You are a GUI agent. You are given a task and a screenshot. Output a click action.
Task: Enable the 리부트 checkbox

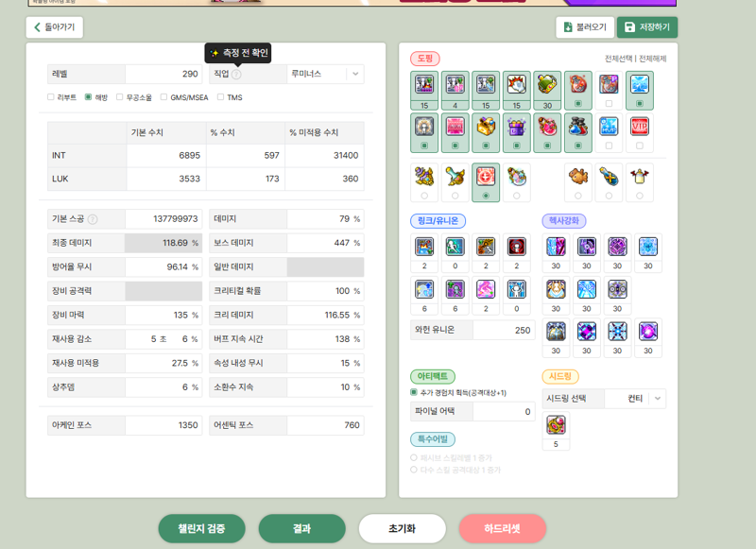click(51, 97)
